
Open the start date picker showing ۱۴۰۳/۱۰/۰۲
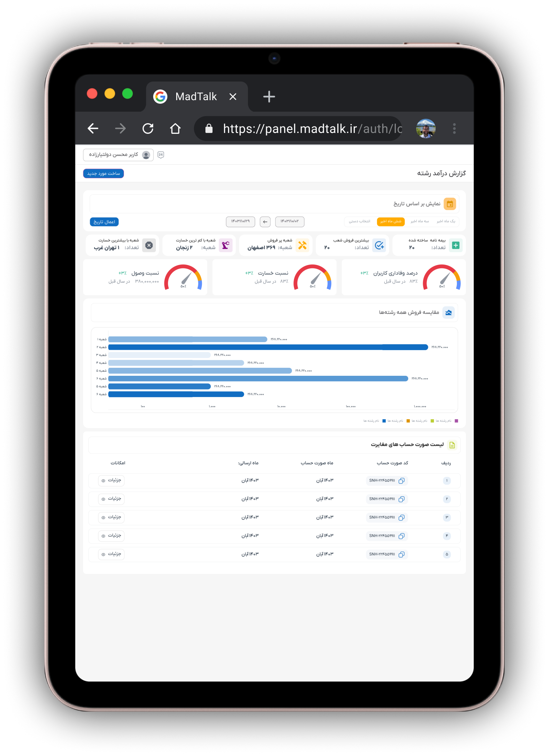click(290, 221)
